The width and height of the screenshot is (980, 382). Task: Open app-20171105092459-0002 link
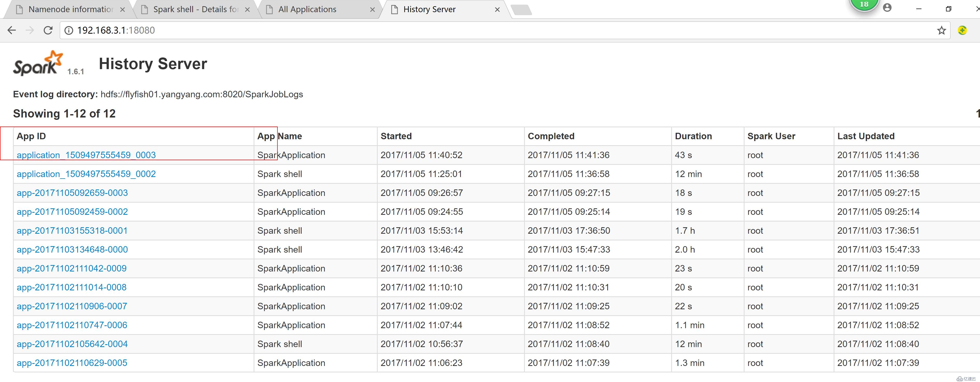click(72, 212)
